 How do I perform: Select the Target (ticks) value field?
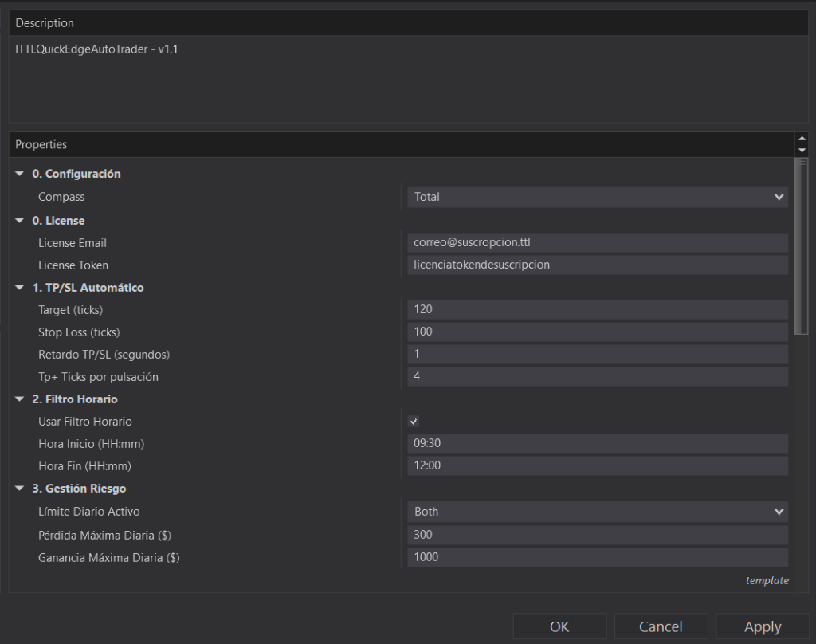(597, 309)
